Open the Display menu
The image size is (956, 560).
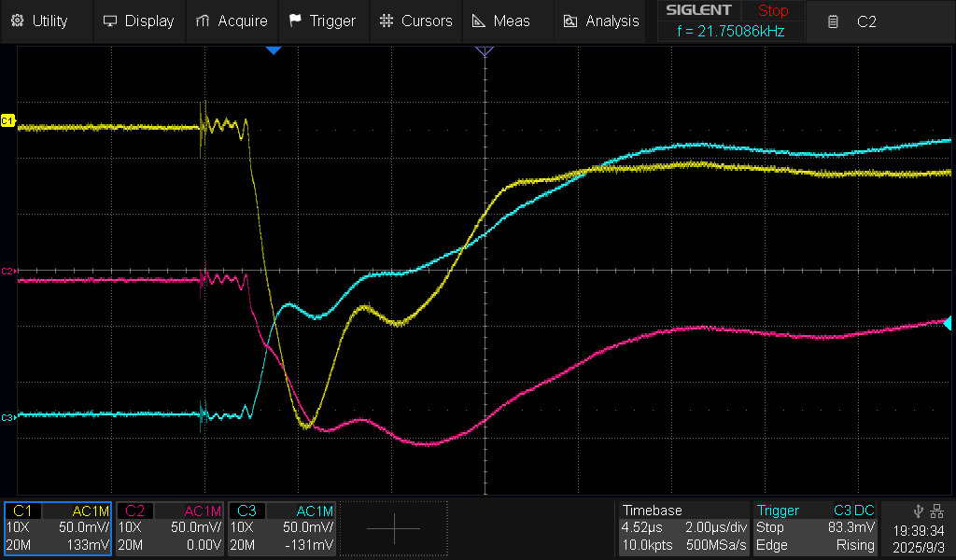pos(138,21)
